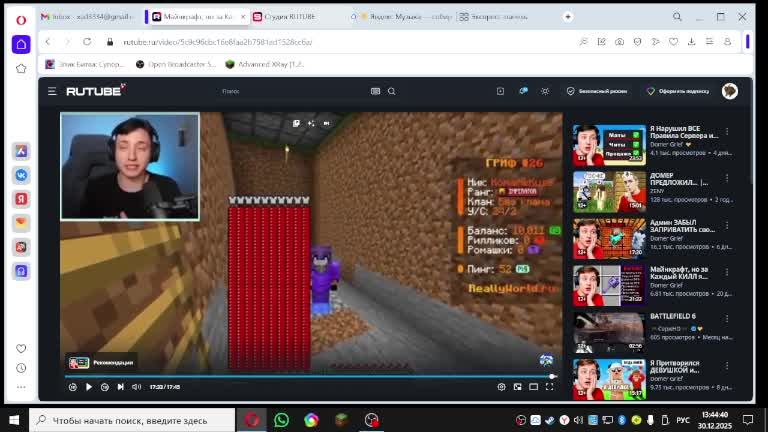Click the upload video icon in Rutube header
The image size is (768, 432).
pyautogui.click(x=500, y=91)
